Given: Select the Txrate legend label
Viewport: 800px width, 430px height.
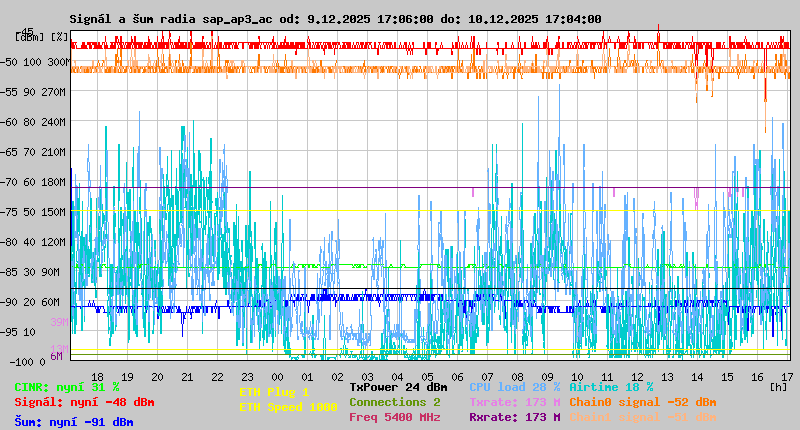Looking at the screenshot, I should pos(514,402).
